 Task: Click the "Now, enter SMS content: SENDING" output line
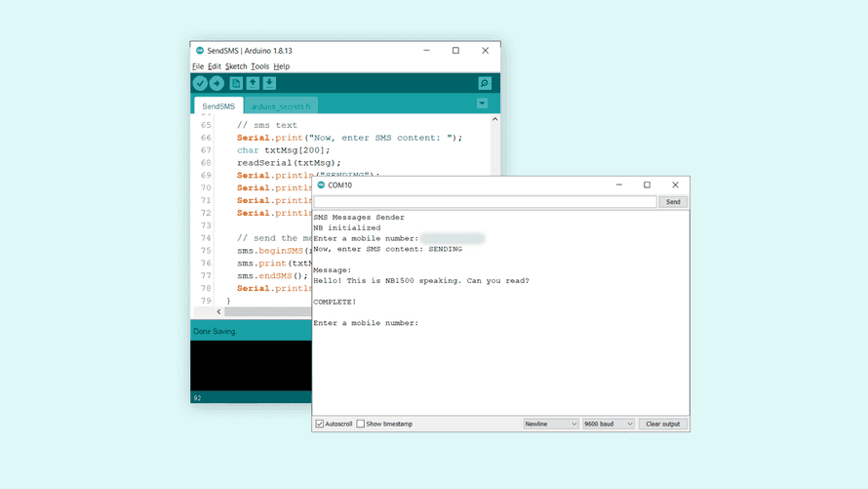387,249
